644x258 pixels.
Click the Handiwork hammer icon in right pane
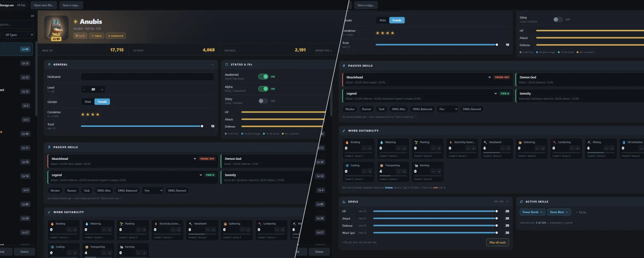485,142
